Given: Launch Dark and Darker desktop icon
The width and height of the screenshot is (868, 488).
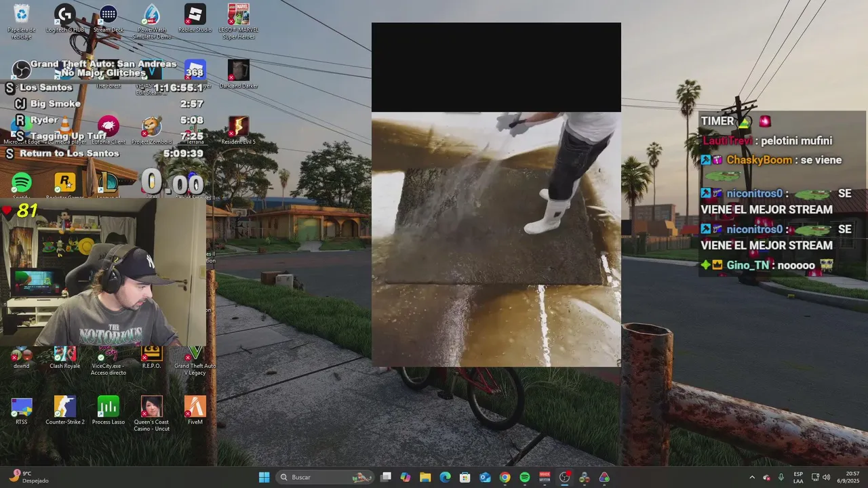Looking at the screenshot, I should coord(238,73).
